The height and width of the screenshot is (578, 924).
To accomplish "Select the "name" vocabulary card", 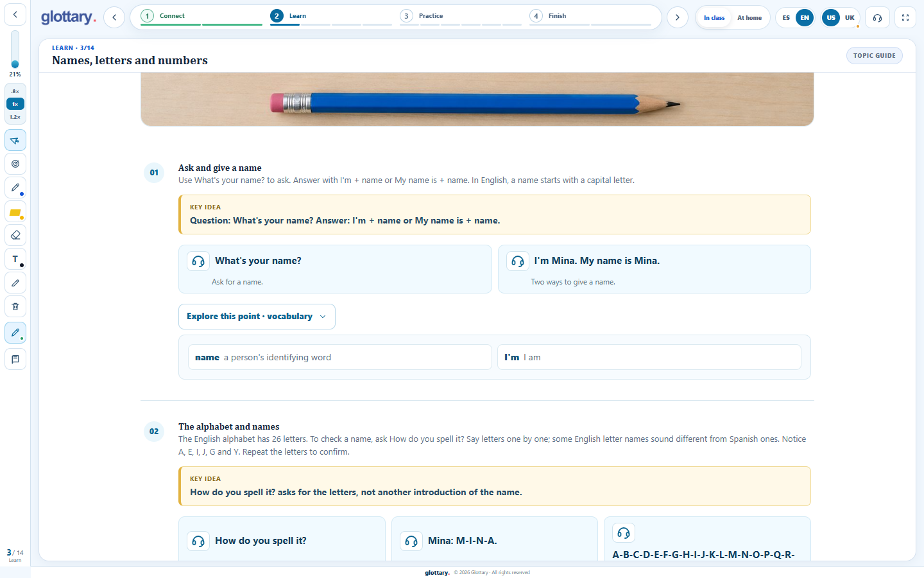I will [x=340, y=357].
